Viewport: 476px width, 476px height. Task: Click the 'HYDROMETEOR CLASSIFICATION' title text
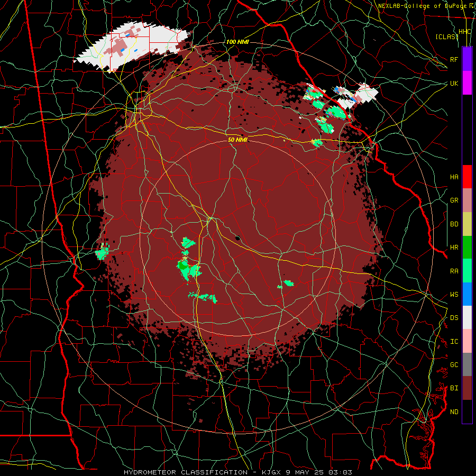186,472
